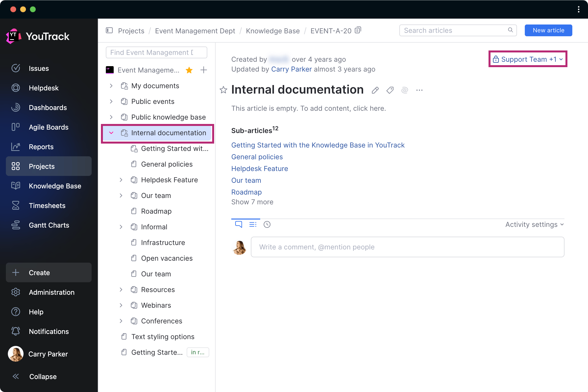Image resolution: width=588 pixels, height=392 pixels.
Task: Star the Internal documentation article
Action: (x=223, y=90)
